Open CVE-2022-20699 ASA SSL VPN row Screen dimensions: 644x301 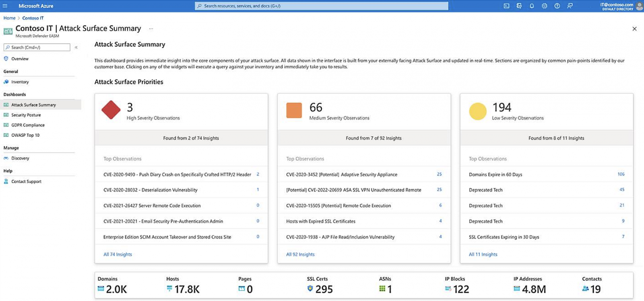(x=364, y=190)
